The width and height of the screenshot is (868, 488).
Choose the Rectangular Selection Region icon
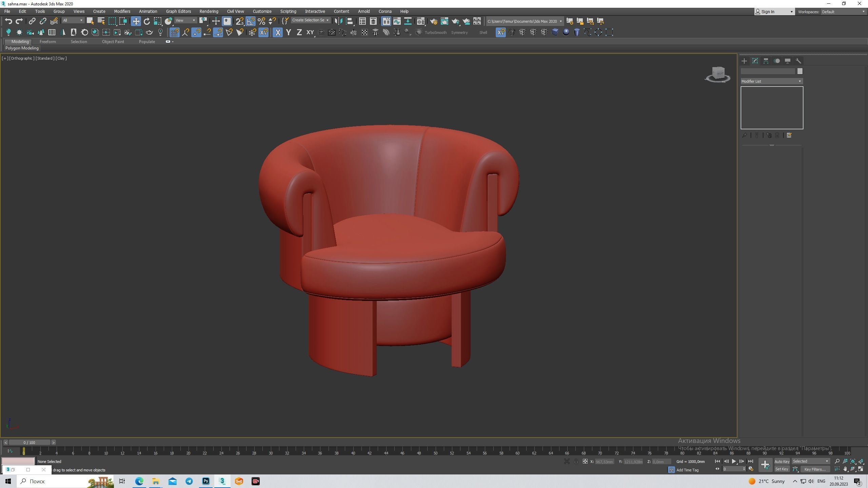pos(112,21)
